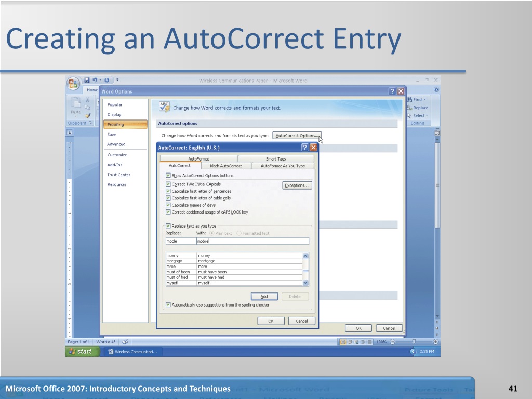Toggle the View Ruler icon above scrollbar
Viewport: 532px width, 399px height.
pyautogui.click(x=437, y=132)
